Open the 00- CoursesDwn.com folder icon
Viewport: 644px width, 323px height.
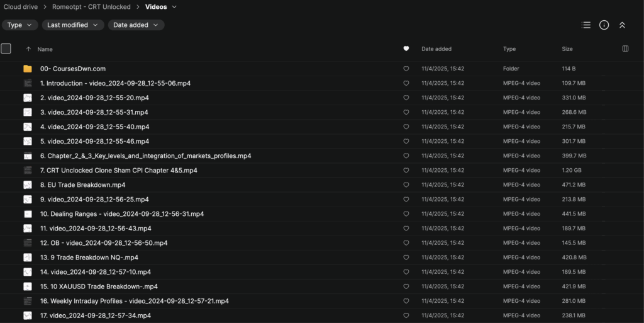tap(28, 69)
